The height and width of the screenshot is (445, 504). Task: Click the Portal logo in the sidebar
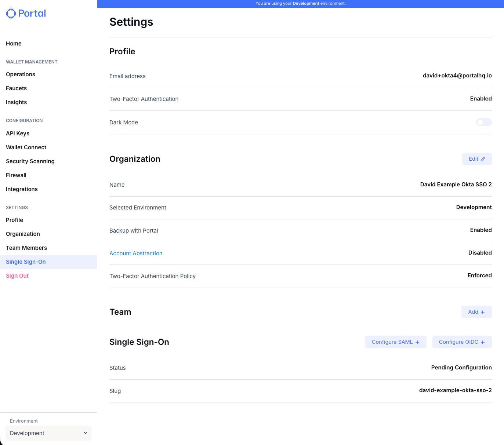click(26, 13)
